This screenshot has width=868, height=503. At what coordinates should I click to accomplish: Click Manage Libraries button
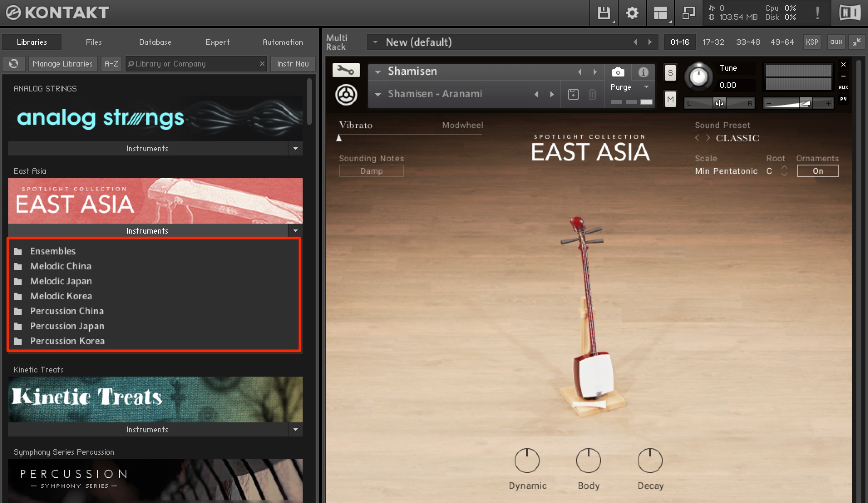tap(63, 64)
